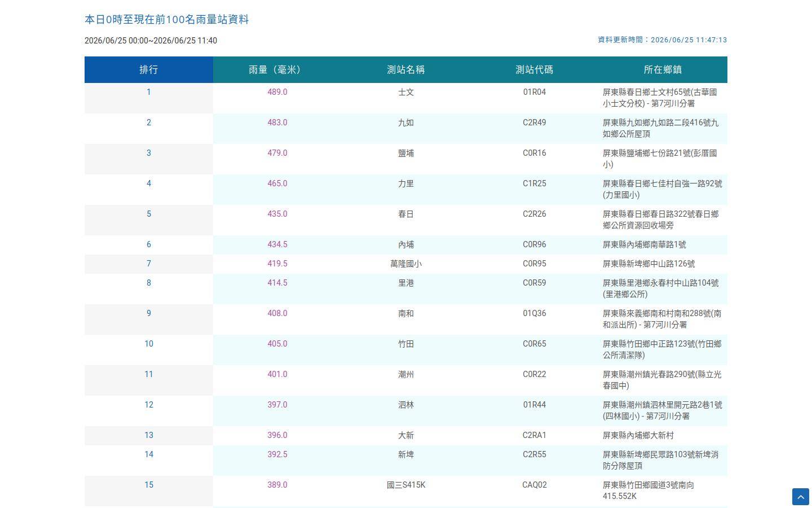812x508 pixels.
Task: Click the 雨量（毫米） column header
Action: click(277, 69)
